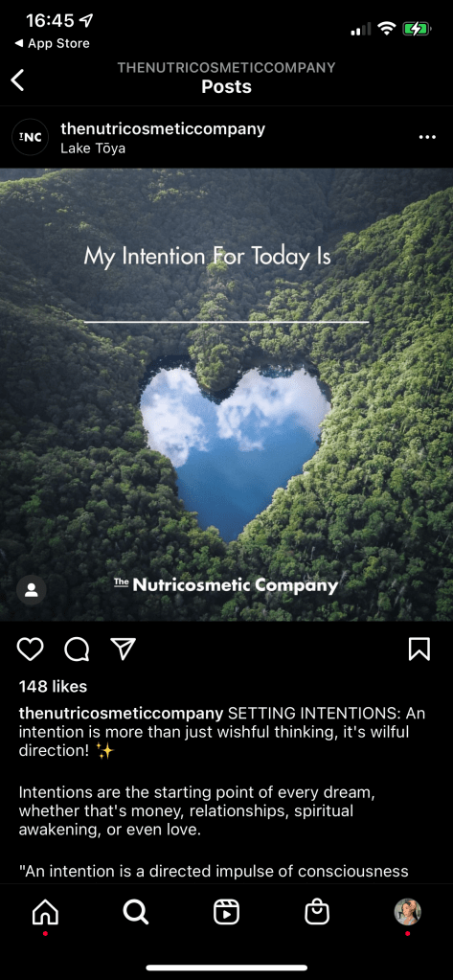Show tagged people icon on photo

click(32, 590)
